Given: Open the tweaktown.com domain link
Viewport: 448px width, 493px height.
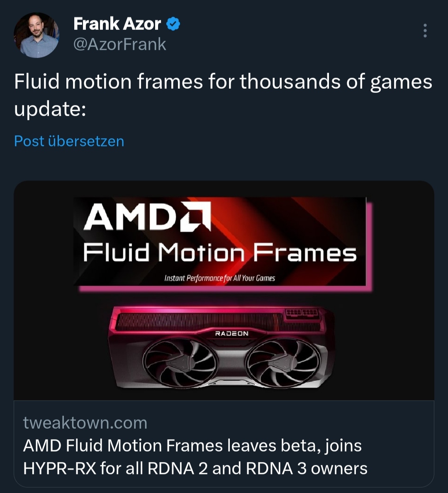Looking at the screenshot, I should tap(85, 423).
